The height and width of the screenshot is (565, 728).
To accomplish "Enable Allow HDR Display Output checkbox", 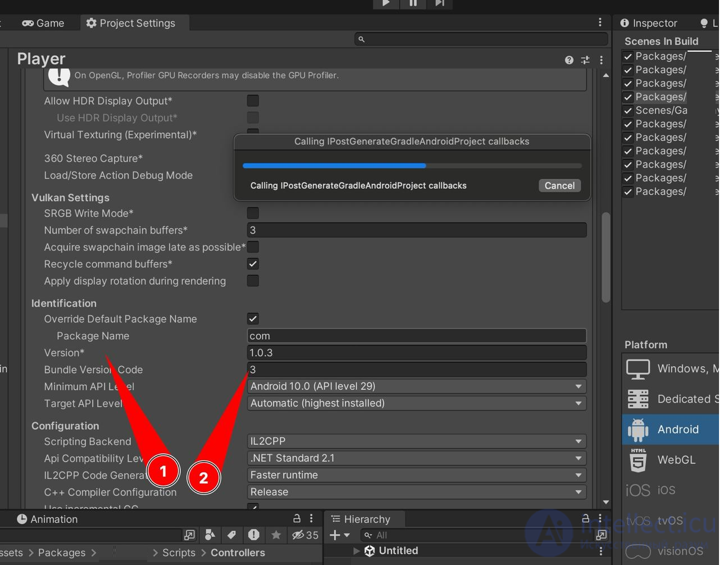I will pyautogui.click(x=253, y=101).
